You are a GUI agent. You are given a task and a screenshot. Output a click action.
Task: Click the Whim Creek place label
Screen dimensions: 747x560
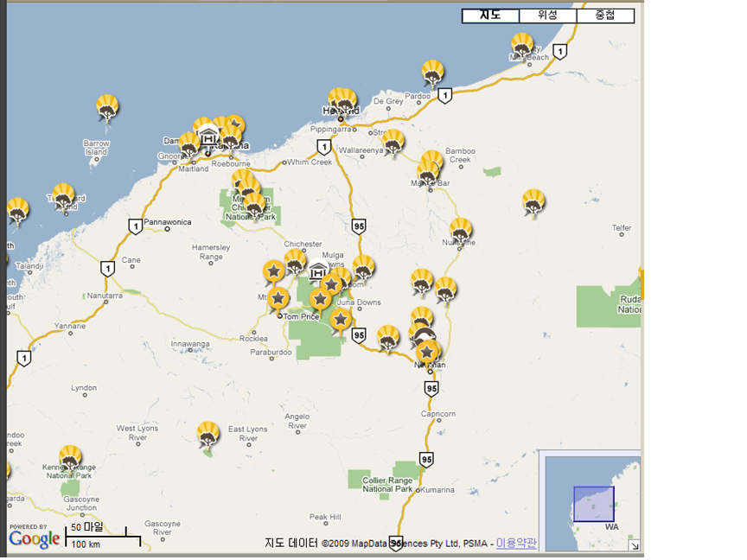pyautogui.click(x=310, y=162)
